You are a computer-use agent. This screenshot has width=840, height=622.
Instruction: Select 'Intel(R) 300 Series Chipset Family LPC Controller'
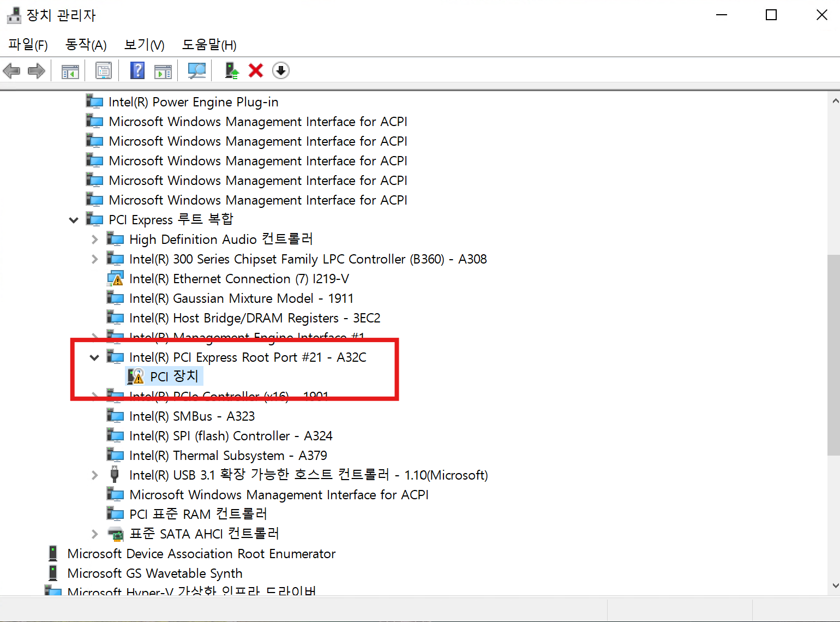click(x=308, y=259)
